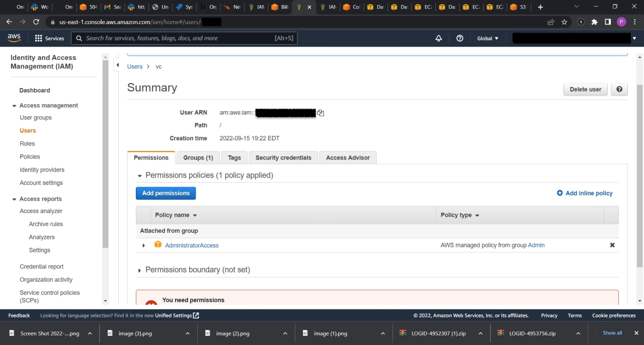This screenshot has width=644, height=345.
Task: Go back in browser history
Action: (9, 22)
